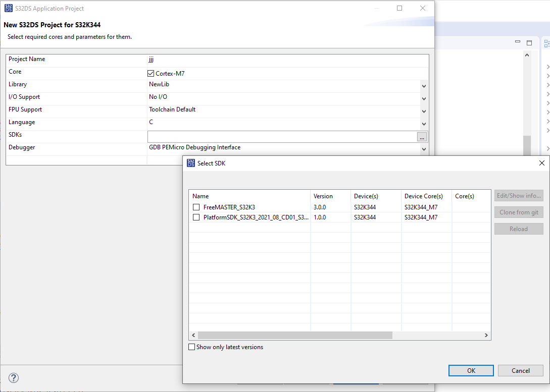Open the SDKs browse dialog via the ellipsis button
Screen dimensions: 550x392
pos(422,137)
